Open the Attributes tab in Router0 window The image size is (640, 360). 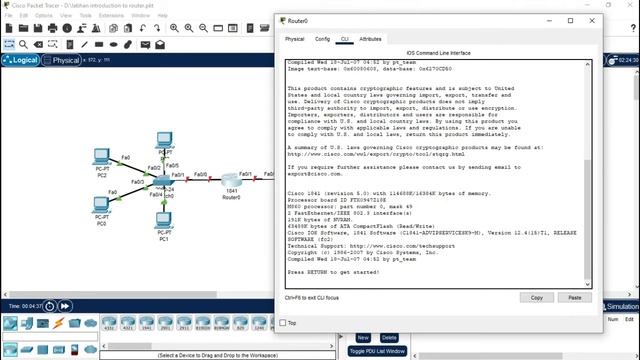pyautogui.click(x=370, y=39)
